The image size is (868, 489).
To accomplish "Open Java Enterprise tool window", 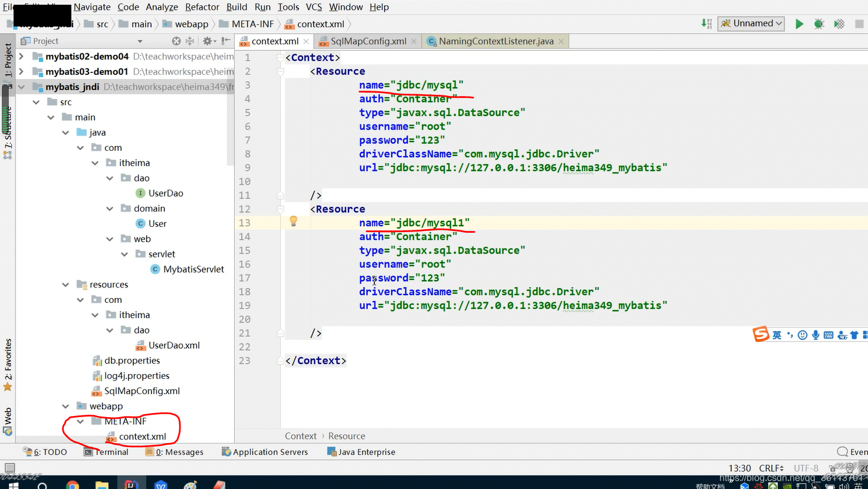I will (361, 452).
